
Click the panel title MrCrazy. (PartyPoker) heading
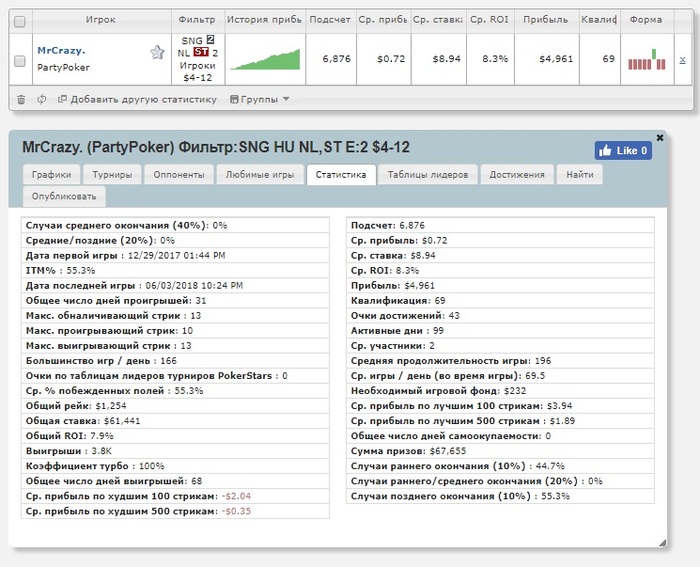[x=216, y=147]
